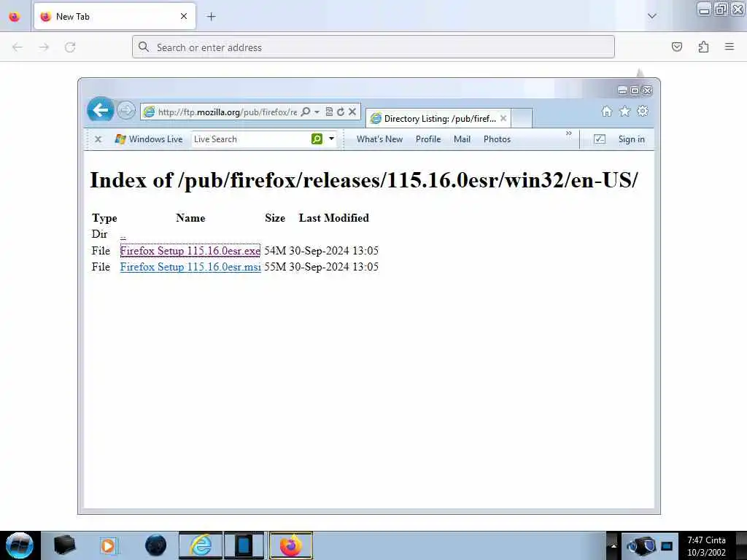747x560 pixels.
Task: Click the Name column header
Action: 190,217
